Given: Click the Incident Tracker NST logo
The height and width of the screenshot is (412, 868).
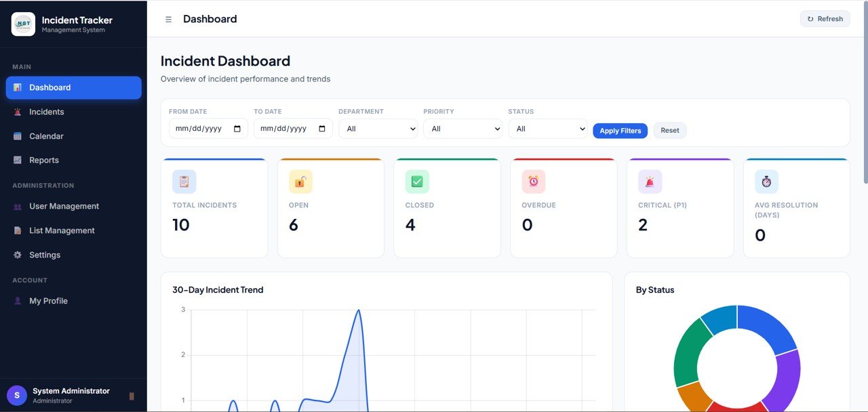Looking at the screenshot, I should click(23, 24).
